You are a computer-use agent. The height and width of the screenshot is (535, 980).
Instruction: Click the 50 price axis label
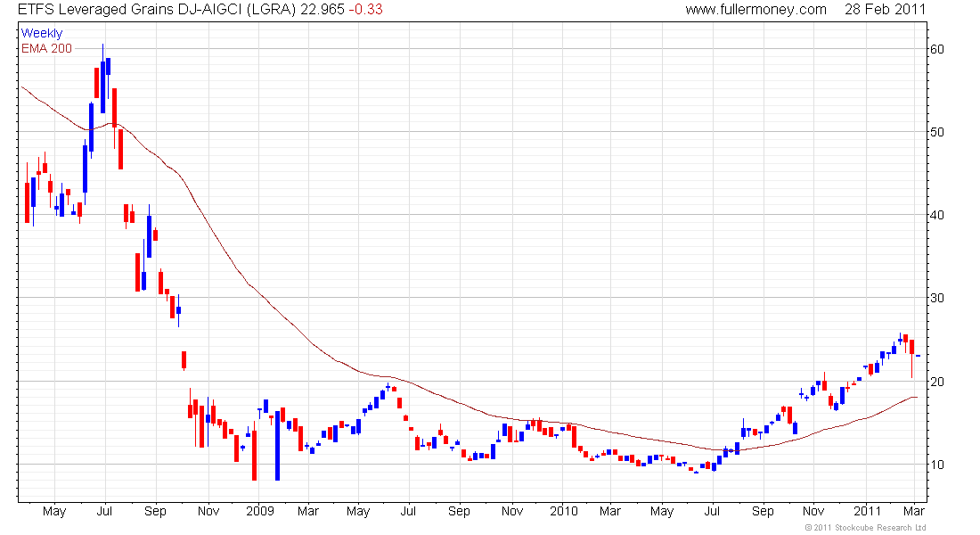tap(937, 132)
